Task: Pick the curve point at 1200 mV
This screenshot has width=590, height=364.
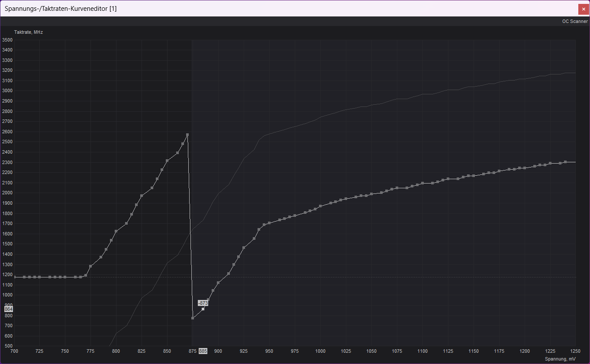Action: click(x=525, y=168)
